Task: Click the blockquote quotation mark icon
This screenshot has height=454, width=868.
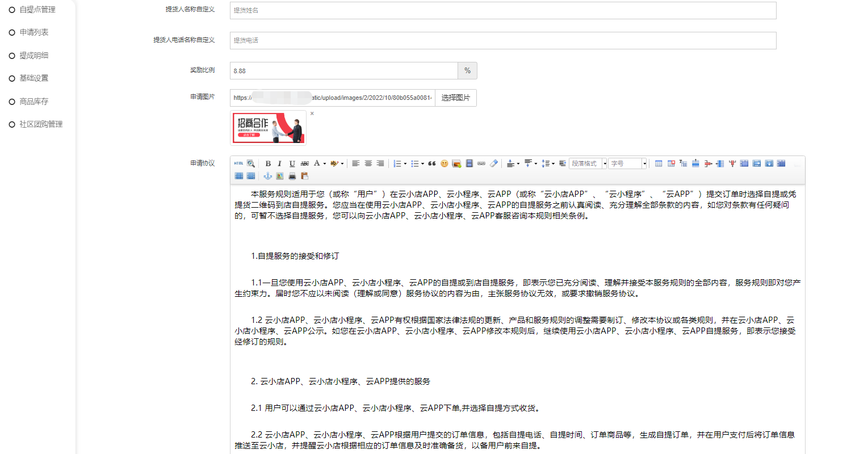Action: 432,163
